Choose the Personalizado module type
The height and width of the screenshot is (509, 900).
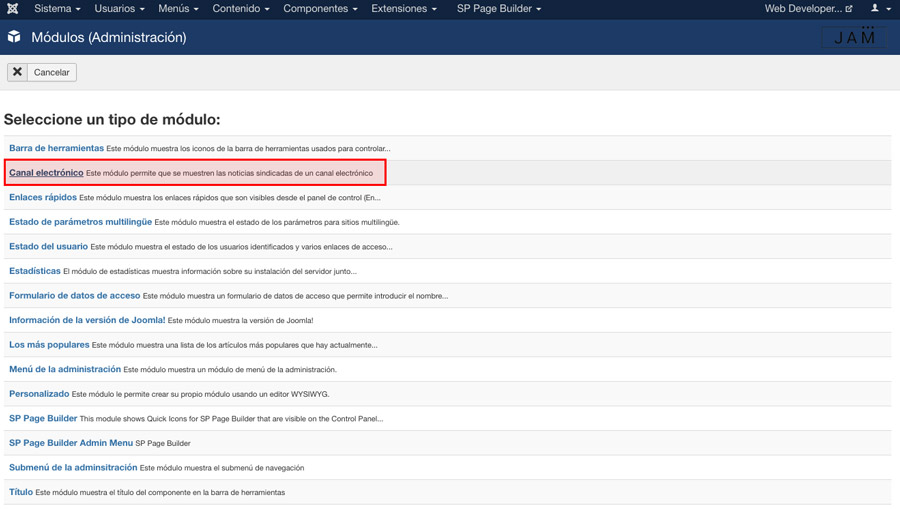(39, 394)
